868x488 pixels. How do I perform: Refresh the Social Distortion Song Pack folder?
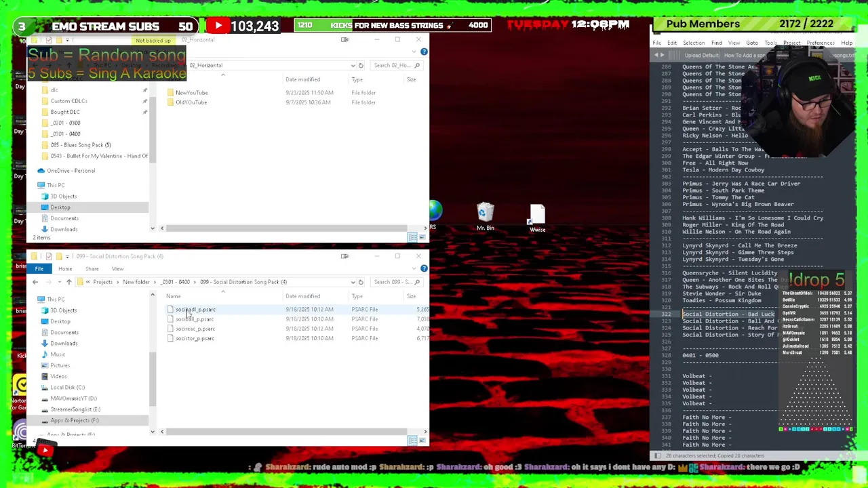coord(361,282)
